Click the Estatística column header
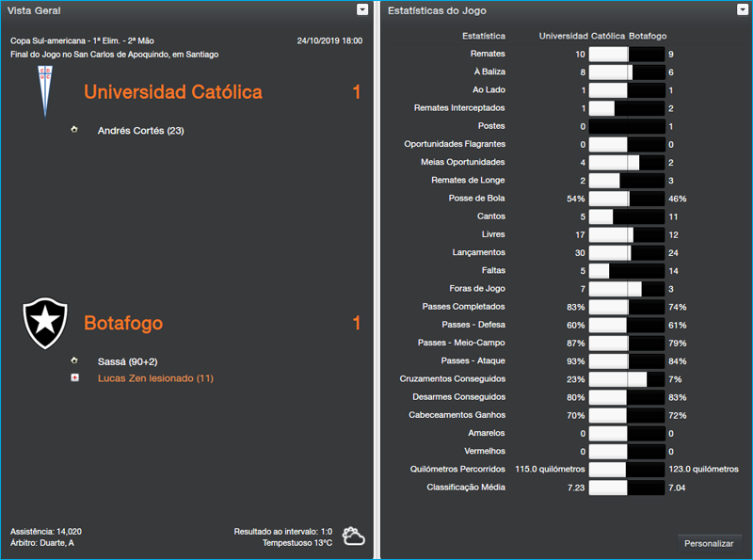 pos(482,36)
